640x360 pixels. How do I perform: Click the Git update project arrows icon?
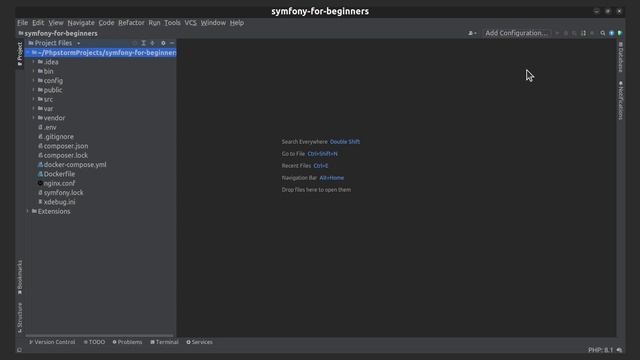[583, 33]
